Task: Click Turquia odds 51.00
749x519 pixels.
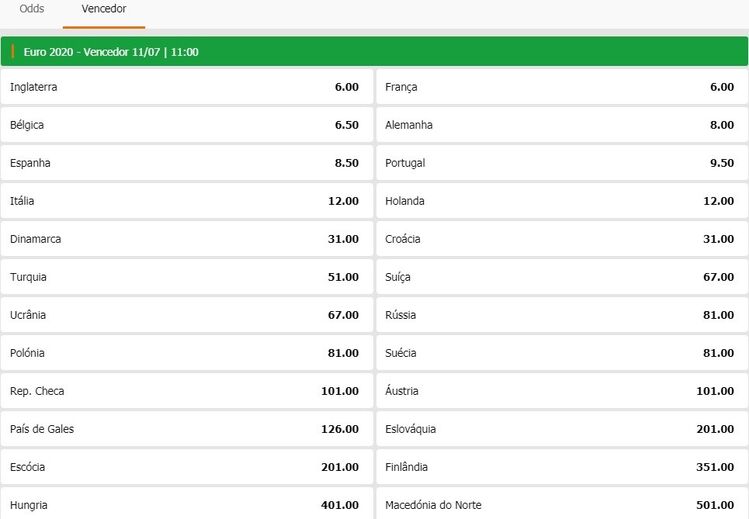Action: (186, 277)
